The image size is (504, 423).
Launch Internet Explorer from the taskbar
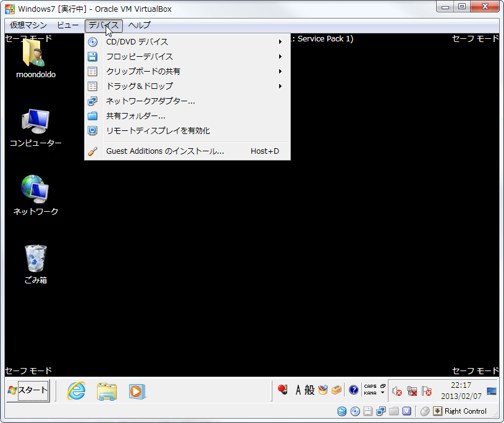(76, 390)
